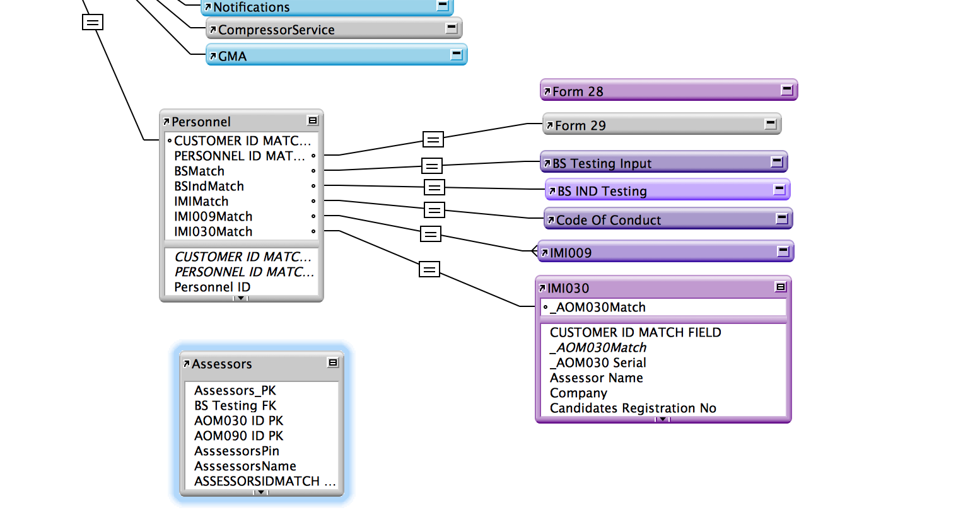Image resolution: width=980 pixels, height=532 pixels.
Task: Click the scroll arrow below the Assessors field list
Action: pyautogui.click(x=261, y=492)
